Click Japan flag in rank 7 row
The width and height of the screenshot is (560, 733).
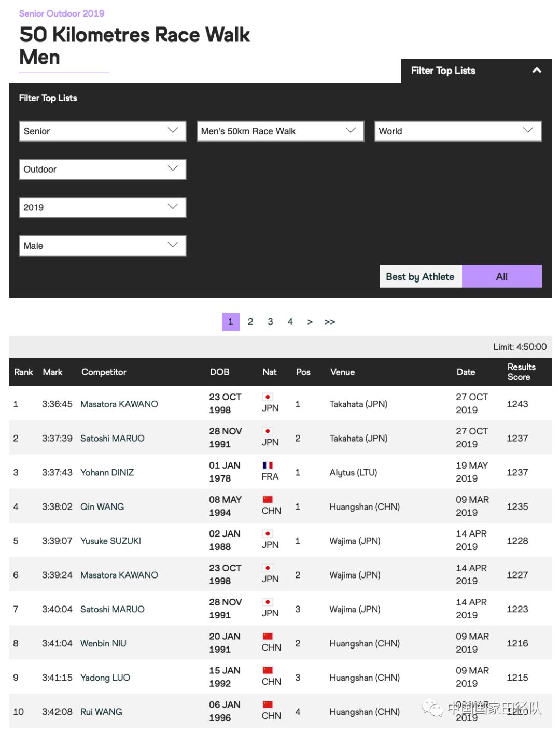point(268,602)
